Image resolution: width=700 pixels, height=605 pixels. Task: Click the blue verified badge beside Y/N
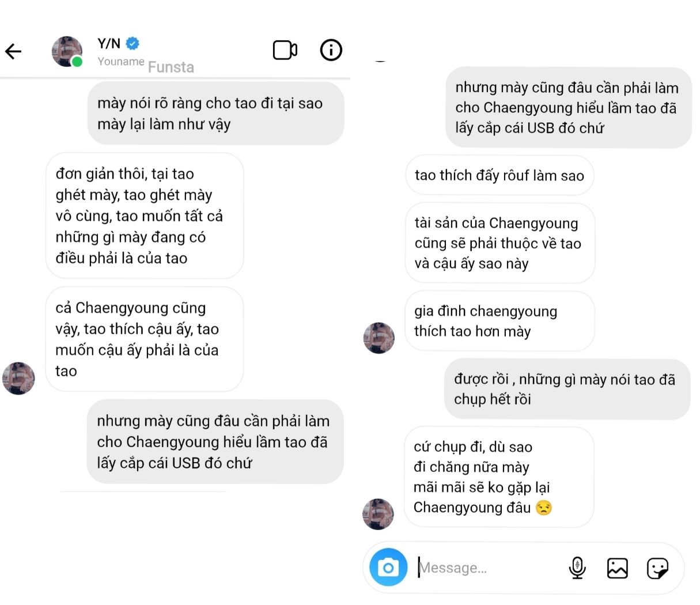[x=133, y=43]
